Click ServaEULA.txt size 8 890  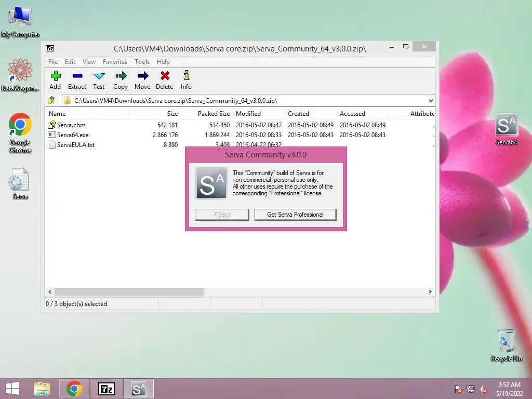170,144
